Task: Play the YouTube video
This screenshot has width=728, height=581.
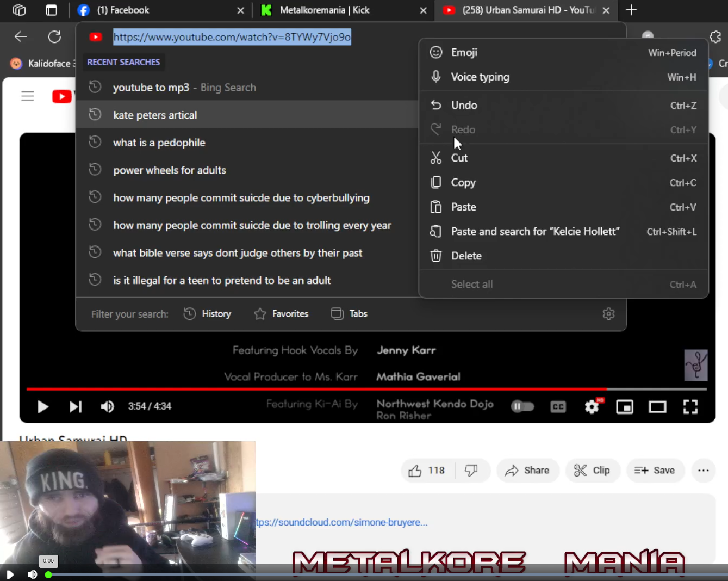Action: click(42, 406)
